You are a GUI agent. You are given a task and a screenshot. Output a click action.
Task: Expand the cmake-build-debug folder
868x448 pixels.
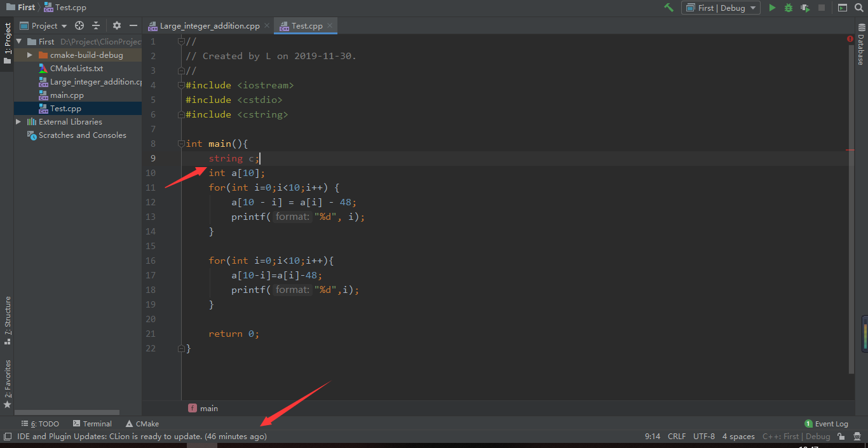[x=30, y=55]
